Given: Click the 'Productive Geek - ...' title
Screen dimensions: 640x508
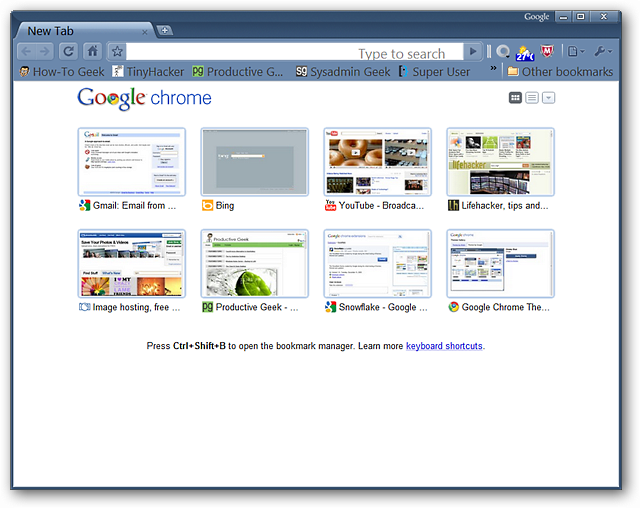Looking at the screenshot, I should (257, 307).
